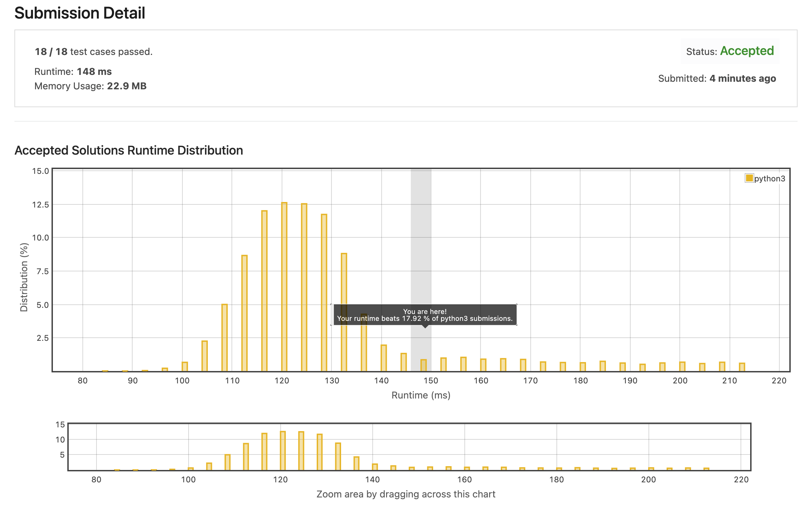
Task: Click the gray highlighted runtime band
Action: pos(421,240)
